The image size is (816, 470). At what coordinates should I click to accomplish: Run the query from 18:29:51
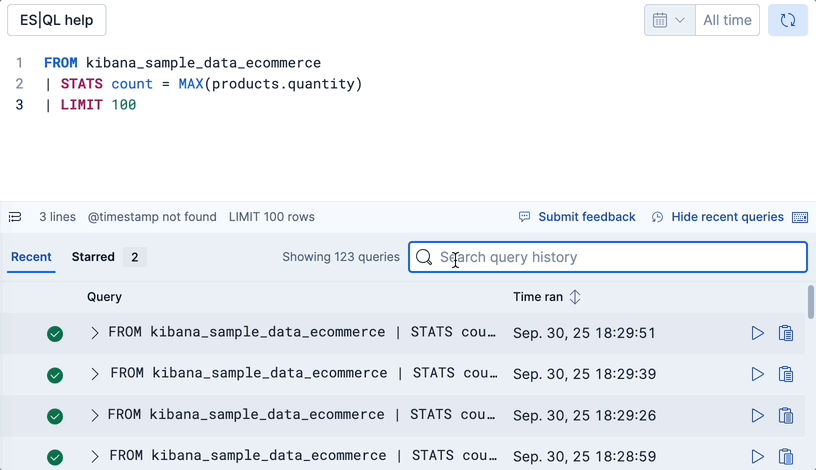coord(757,333)
